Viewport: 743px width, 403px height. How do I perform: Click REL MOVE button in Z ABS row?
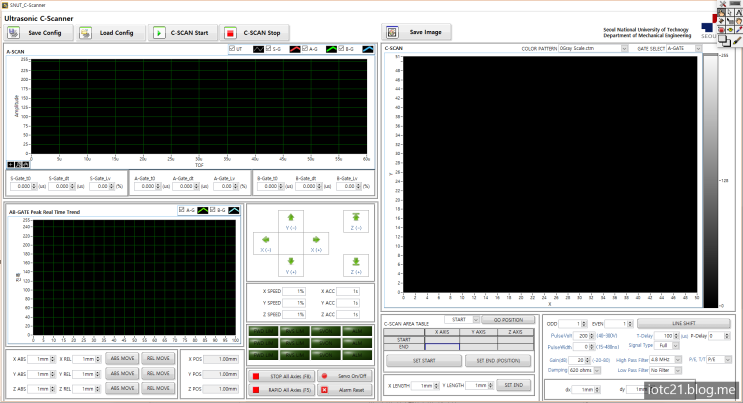158,388
